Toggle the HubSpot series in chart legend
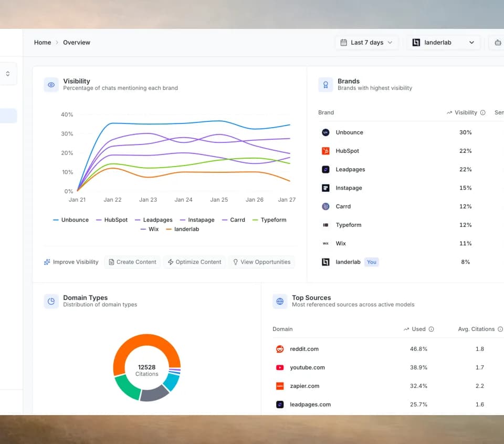Image resolution: width=504 pixels, height=444 pixels. 112,220
